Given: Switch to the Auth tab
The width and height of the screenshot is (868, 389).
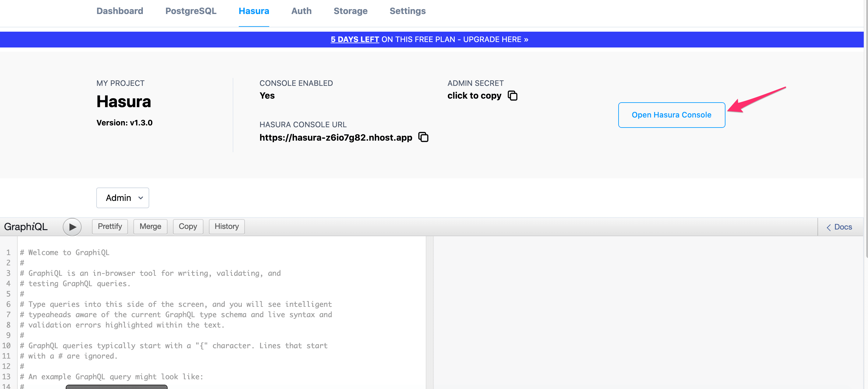Looking at the screenshot, I should [301, 11].
